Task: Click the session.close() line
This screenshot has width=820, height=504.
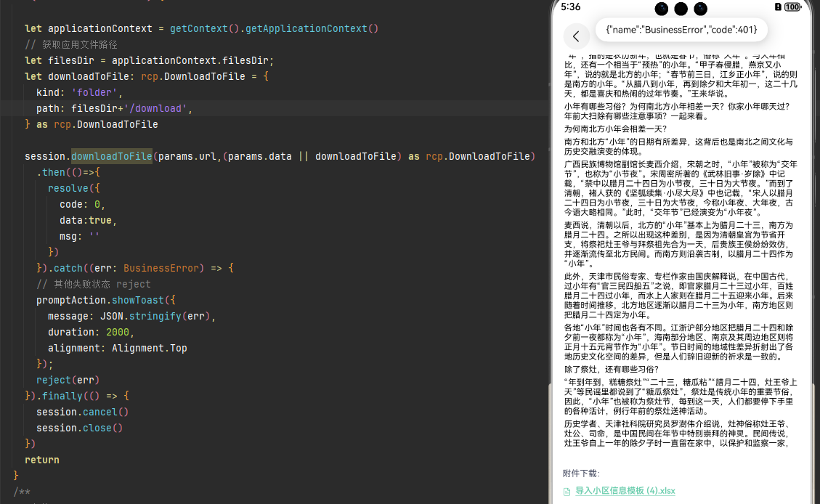Action: 79,428
